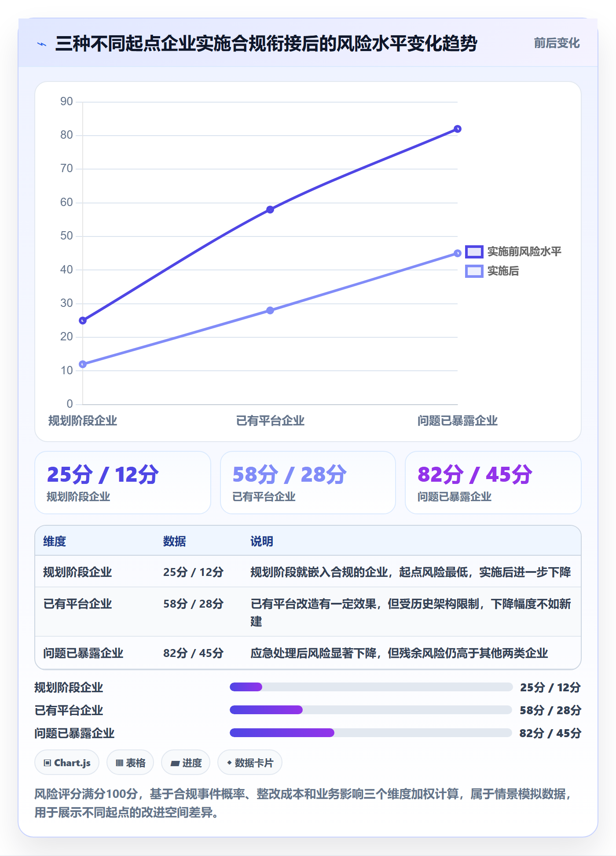Click the 58分 / 28分 progress value label

click(x=550, y=710)
